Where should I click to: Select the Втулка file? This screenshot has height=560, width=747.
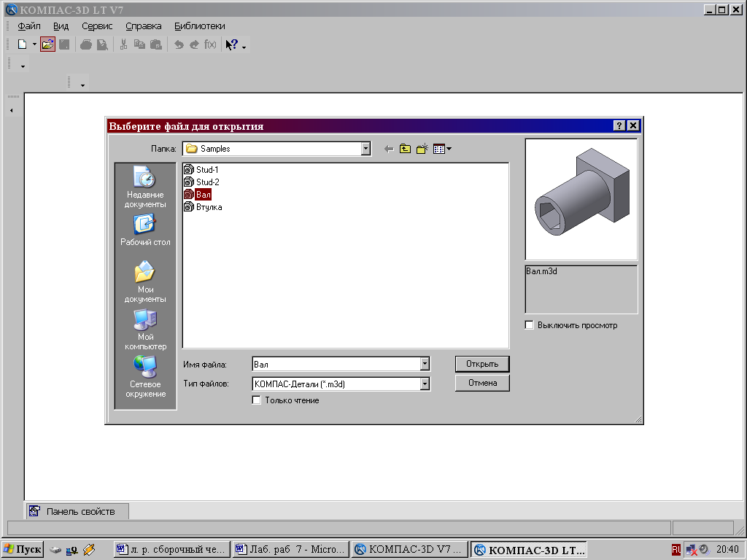[x=203, y=207]
